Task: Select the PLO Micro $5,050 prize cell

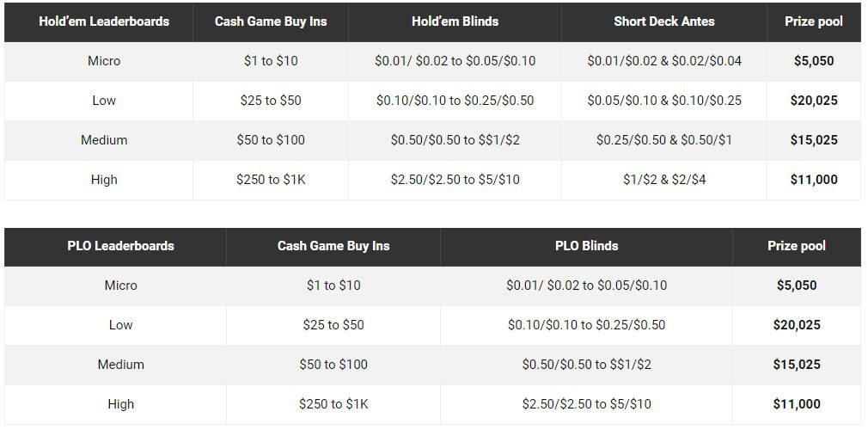Action: pos(796,286)
